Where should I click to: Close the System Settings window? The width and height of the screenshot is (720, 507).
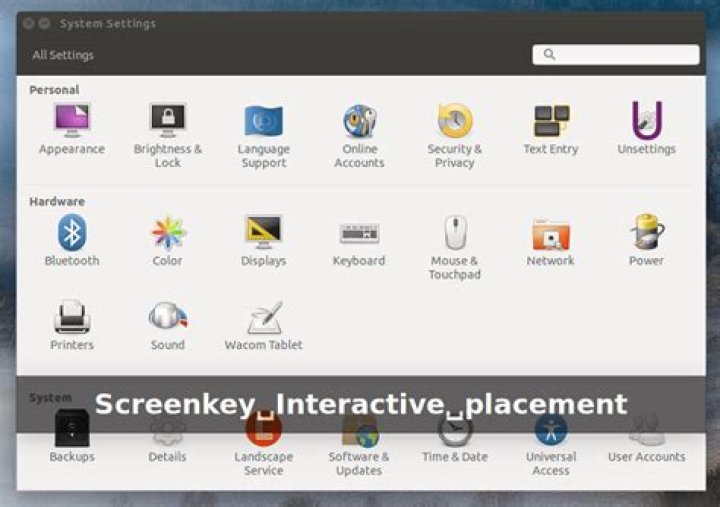(x=29, y=23)
